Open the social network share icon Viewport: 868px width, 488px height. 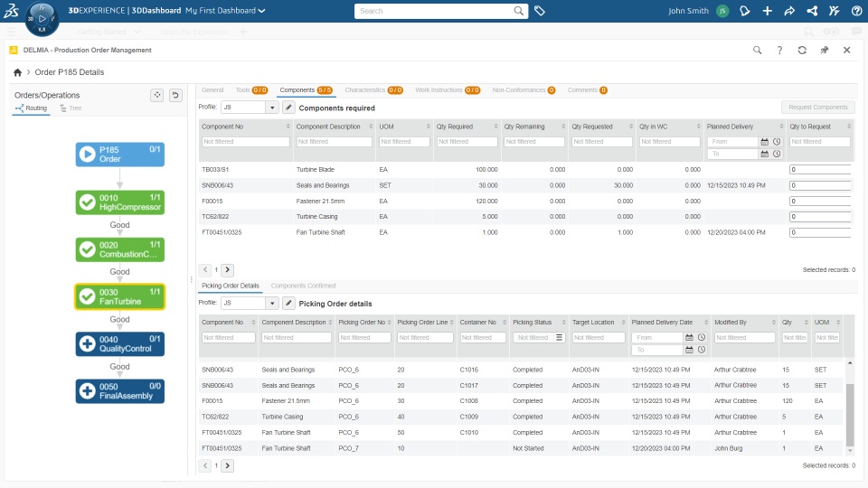812,11
